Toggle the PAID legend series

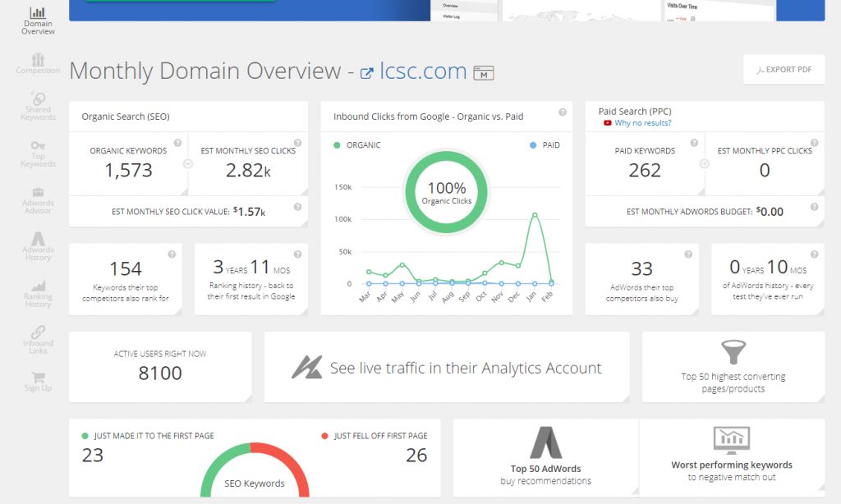pos(545,145)
